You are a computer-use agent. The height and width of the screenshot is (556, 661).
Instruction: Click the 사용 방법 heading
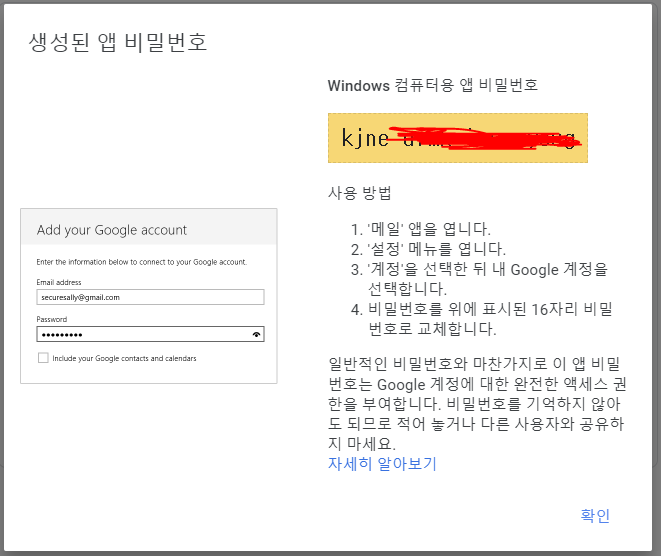pyautogui.click(x=360, y=193)
